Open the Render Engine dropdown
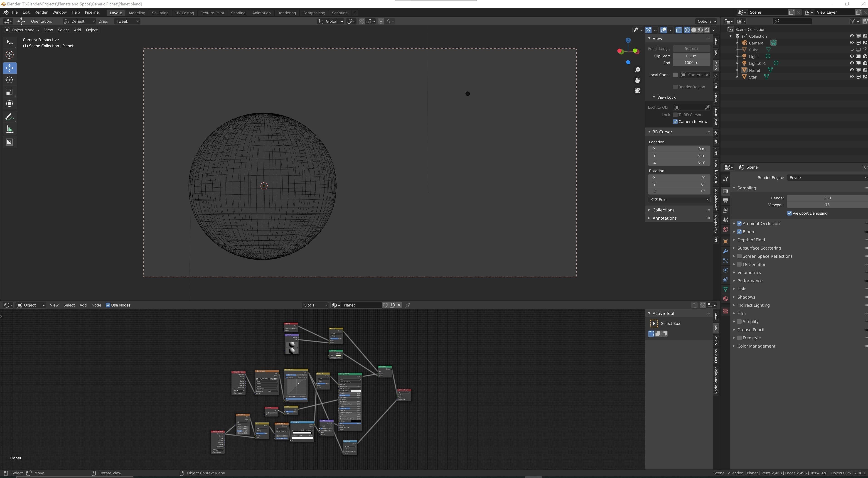This screenshot has width=868, height=478. [x=827, y=178]
